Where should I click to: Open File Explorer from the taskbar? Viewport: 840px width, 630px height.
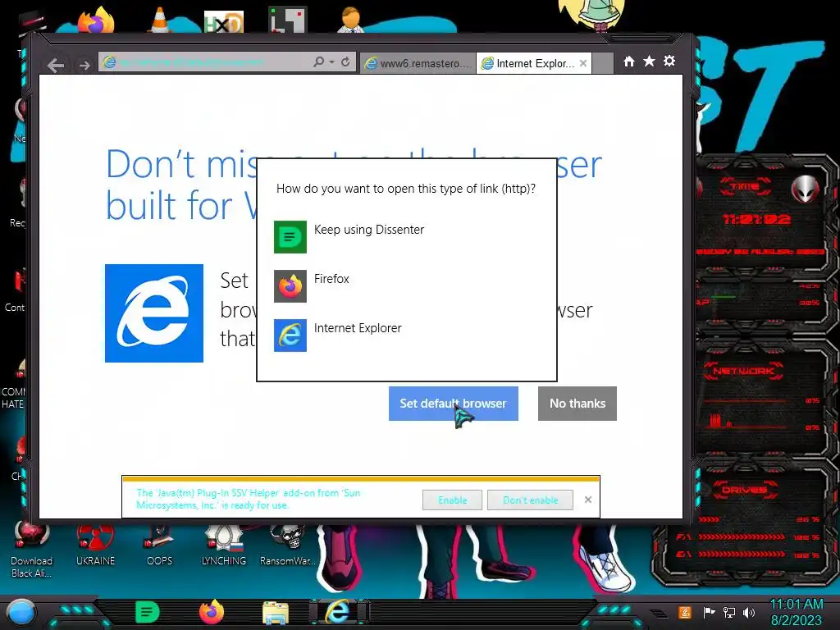(276, 613)
